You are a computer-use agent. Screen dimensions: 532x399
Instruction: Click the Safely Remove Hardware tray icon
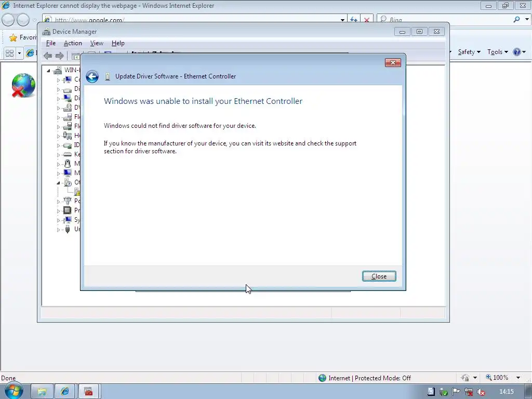click(x=443, y=392)
